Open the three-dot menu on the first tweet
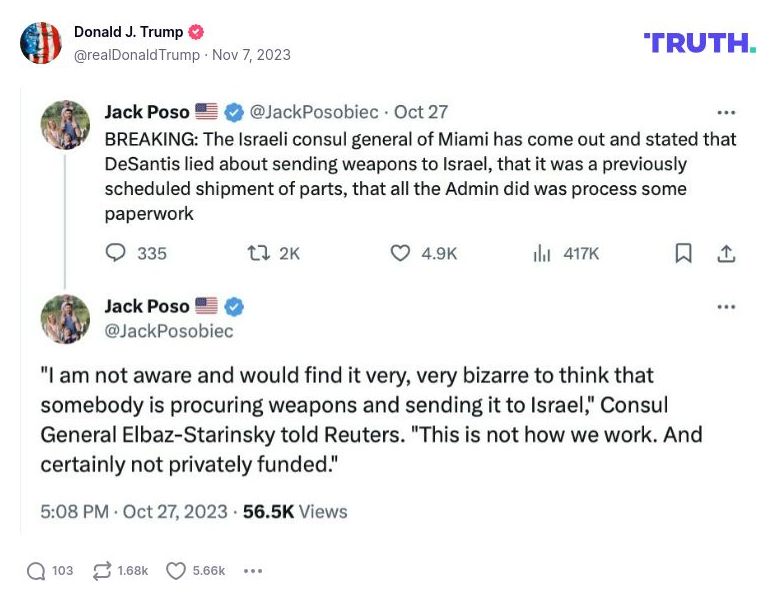The height and width of the screenshot is (601, 777). pyautogui.click(x=727, y=113)
